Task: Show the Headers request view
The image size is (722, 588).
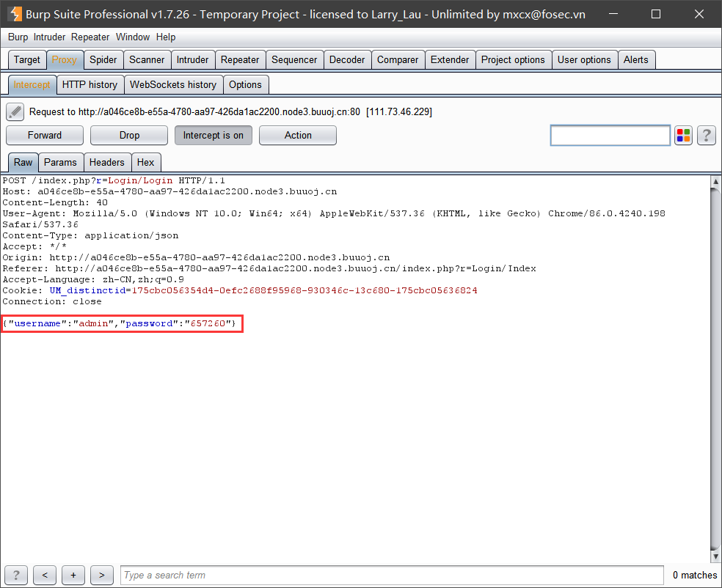Action: click(x=107, y=163)
